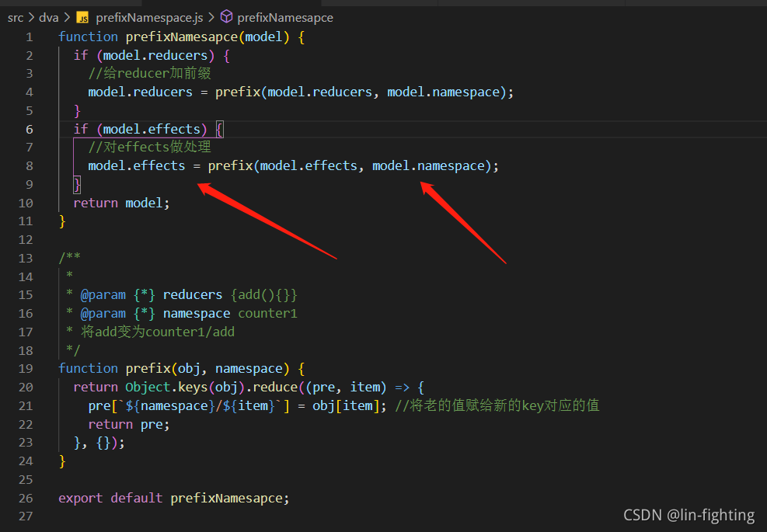The height and width of the screenshot is (532, 767).
Task: Click 'model.reducers' condition on line 2
Action: (x=155, y=55)
